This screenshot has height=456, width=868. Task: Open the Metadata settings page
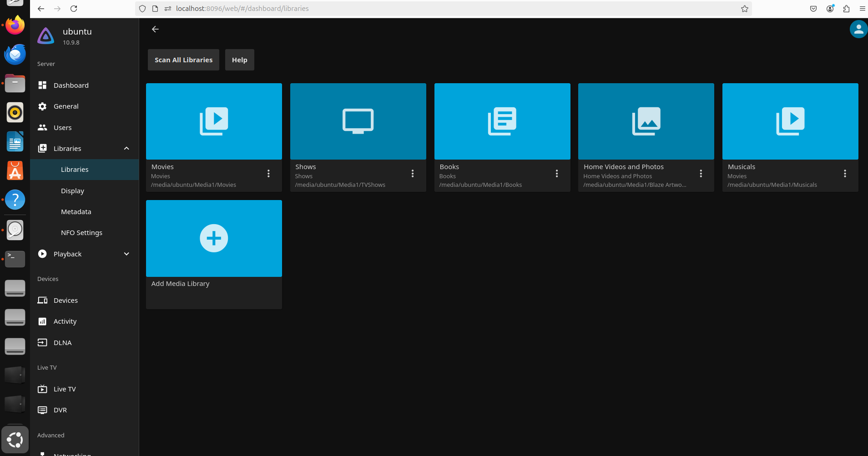point(76,212)
